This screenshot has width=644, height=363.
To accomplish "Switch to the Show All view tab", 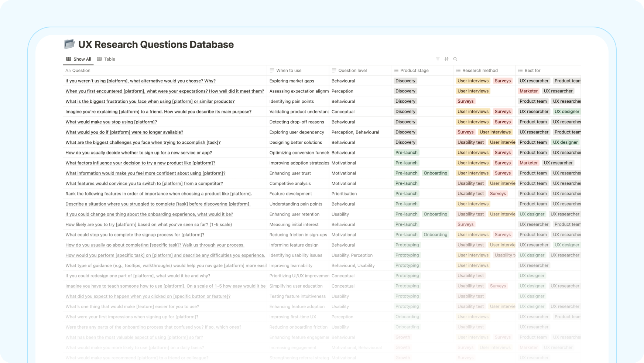I will pyautogui.click(x=79, y=59).
